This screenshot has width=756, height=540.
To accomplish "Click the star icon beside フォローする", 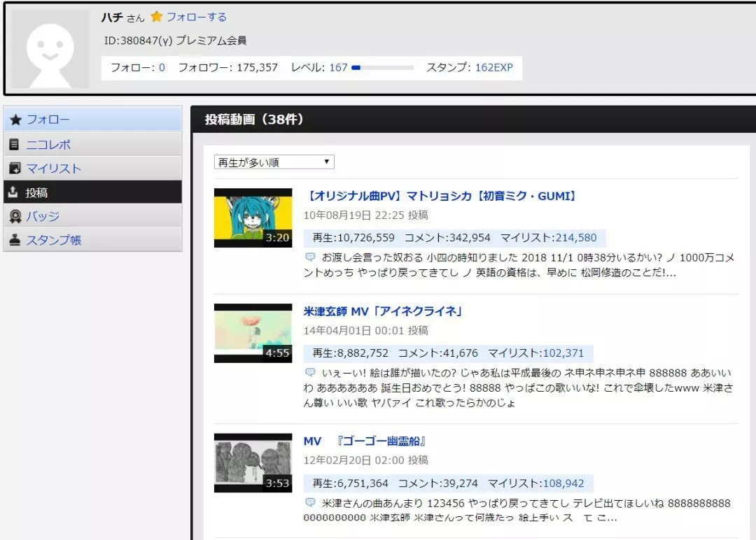I will 157,17.
